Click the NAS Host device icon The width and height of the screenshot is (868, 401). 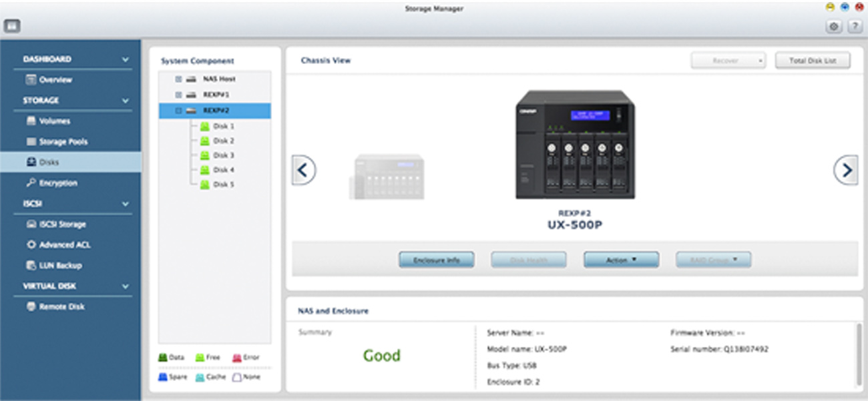[x=191, y=79]
